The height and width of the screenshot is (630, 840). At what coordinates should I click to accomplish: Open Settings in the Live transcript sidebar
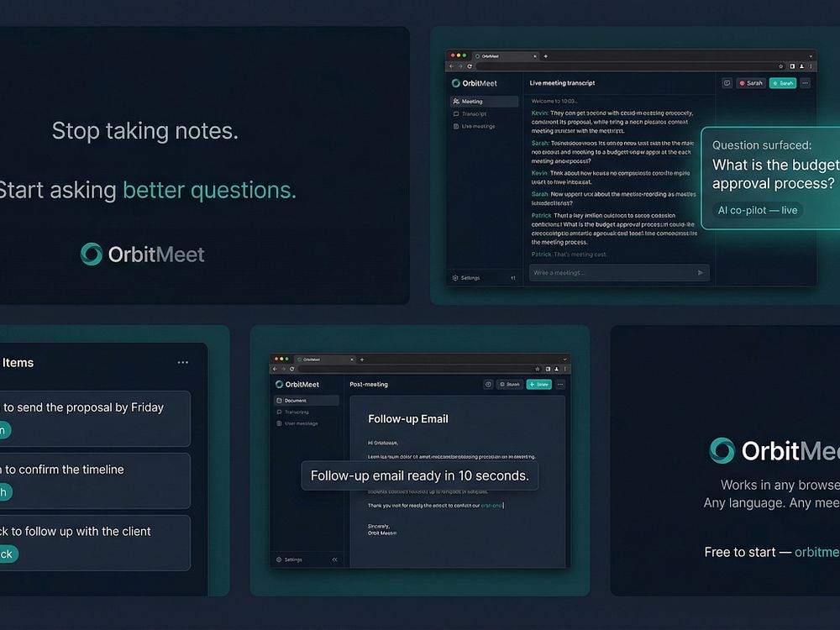[x=466, y=277]
